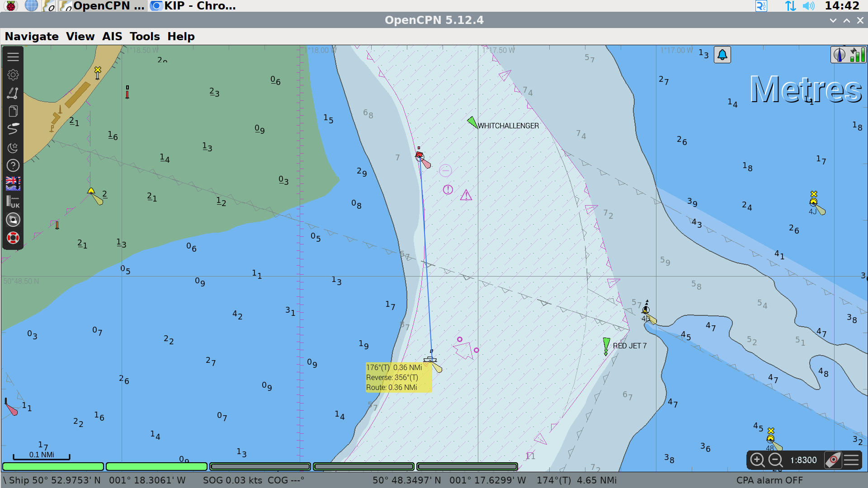Expand the main toolbar hamburger menu

13,57
